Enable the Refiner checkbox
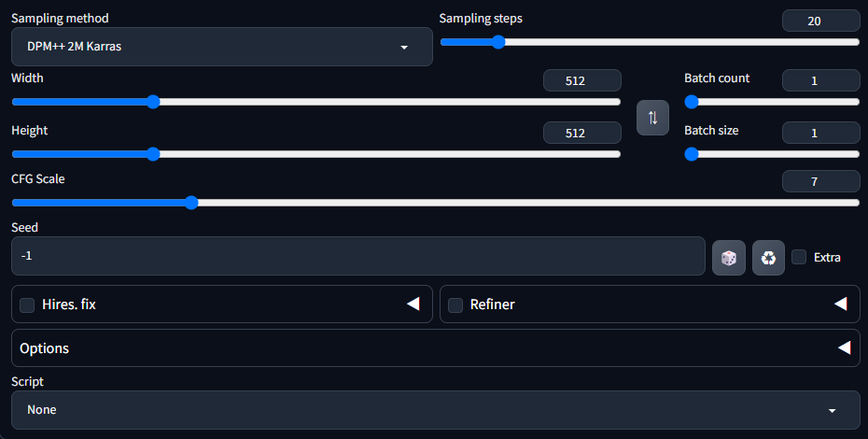 click(x=455, y=304)
